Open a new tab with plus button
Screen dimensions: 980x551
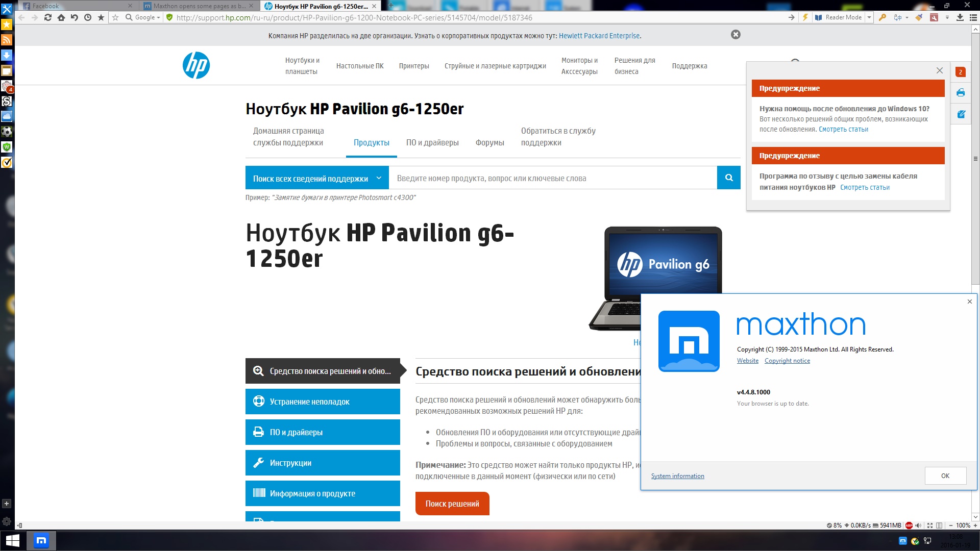(x=391, y=6)
